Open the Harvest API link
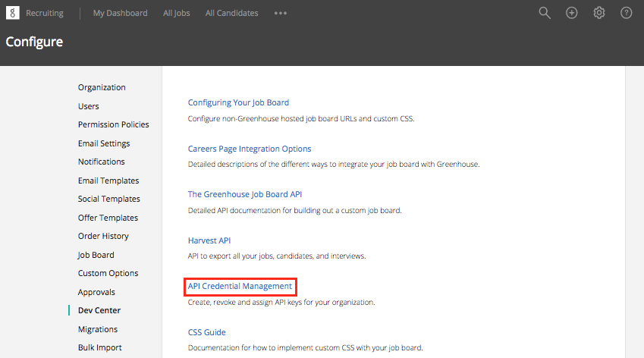644x358 pixels. pyautogui.click(x=209, y=240)
